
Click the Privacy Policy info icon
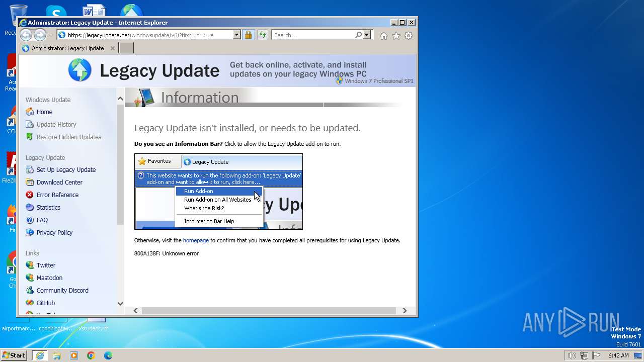click(30, 232)
